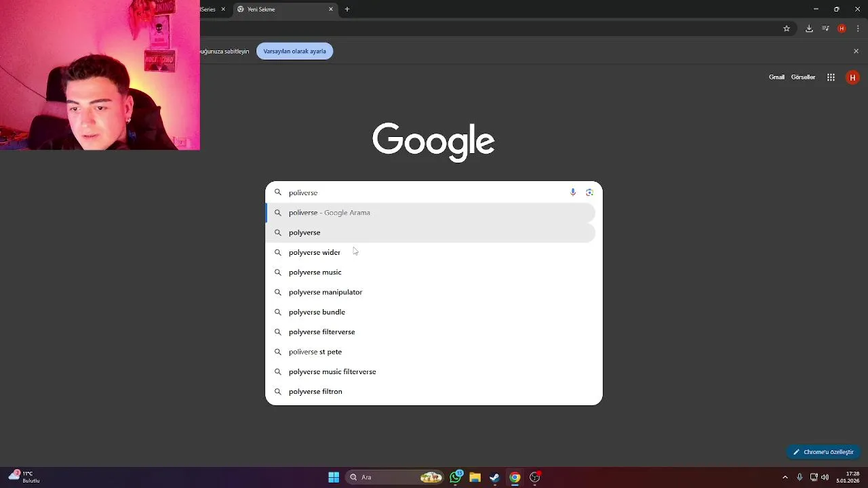Open the weather widget 11°C Bulutlu
This screenshot has width=868, height=488.
[24, 477]
